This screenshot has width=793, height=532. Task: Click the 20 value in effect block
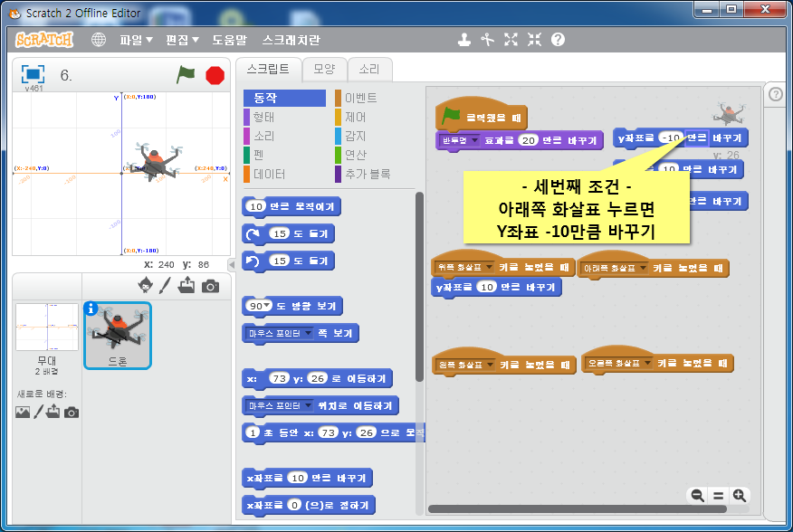click(x=529, y=140)
